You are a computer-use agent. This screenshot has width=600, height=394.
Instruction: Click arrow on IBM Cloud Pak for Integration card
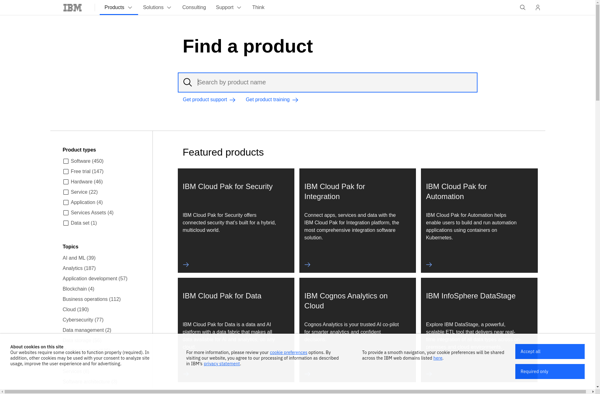tap(307, 264)
